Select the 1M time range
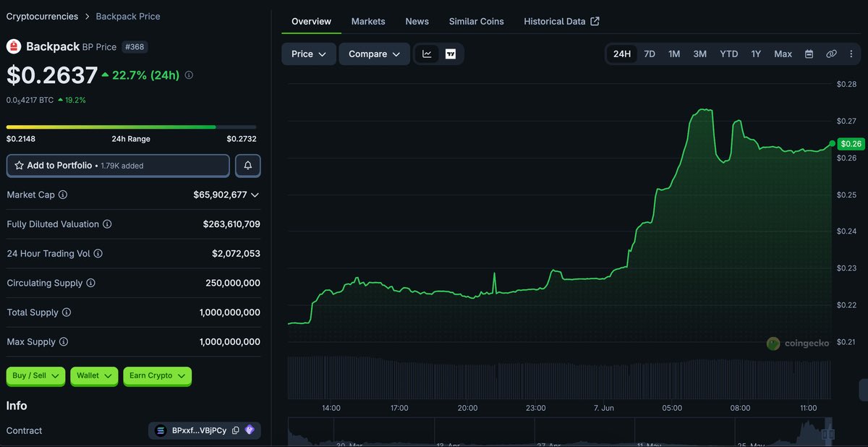The height and width of the screenshot is (447, 868). point(674,54)
